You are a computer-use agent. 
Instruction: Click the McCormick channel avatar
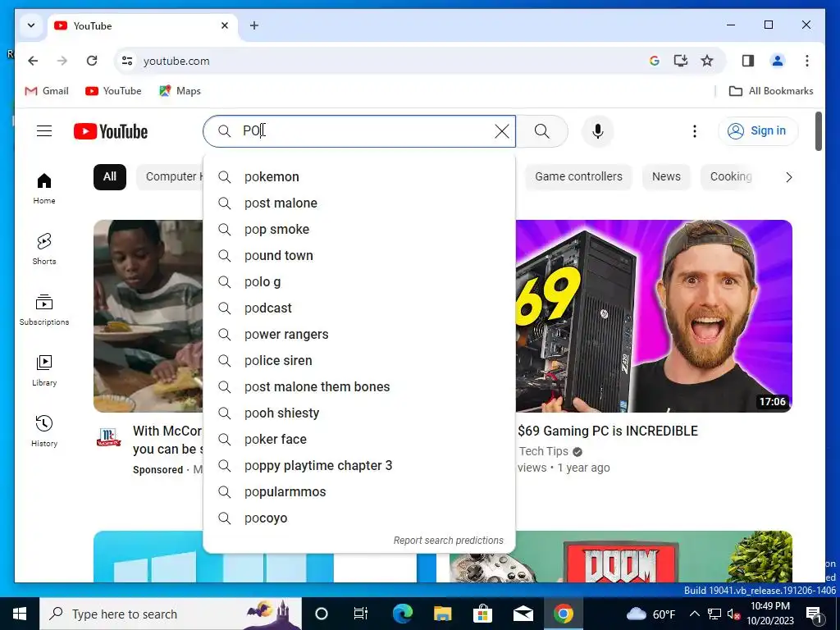coord(109,437)
